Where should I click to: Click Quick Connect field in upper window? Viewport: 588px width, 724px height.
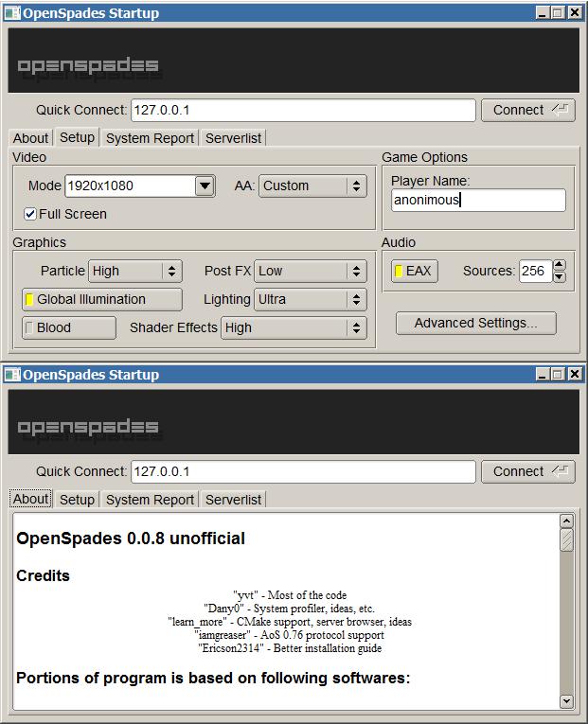pyautogui.click(x=303, y=111)
